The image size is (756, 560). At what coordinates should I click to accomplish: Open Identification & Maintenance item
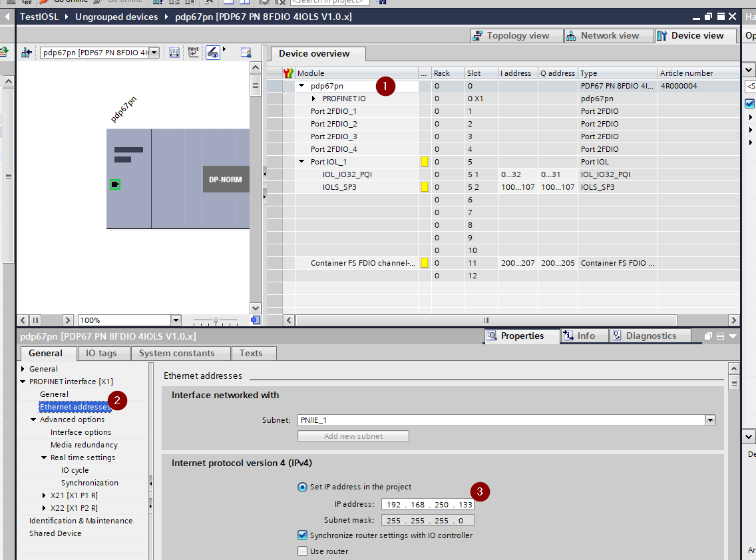(81, 521)
